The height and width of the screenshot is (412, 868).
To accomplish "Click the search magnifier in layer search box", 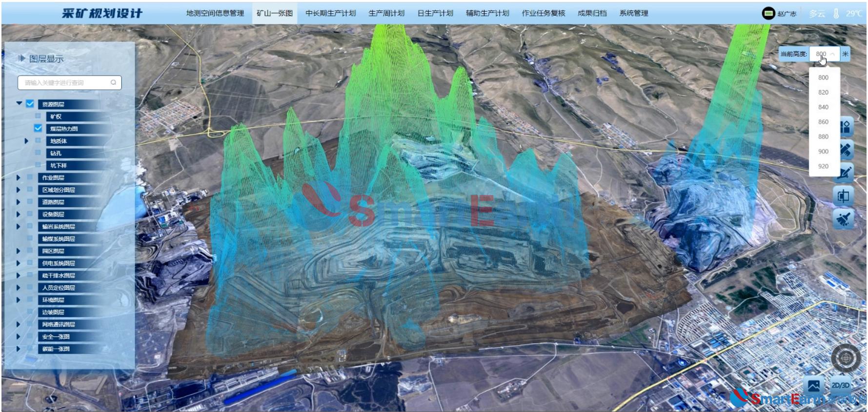I will pos(113,82).
